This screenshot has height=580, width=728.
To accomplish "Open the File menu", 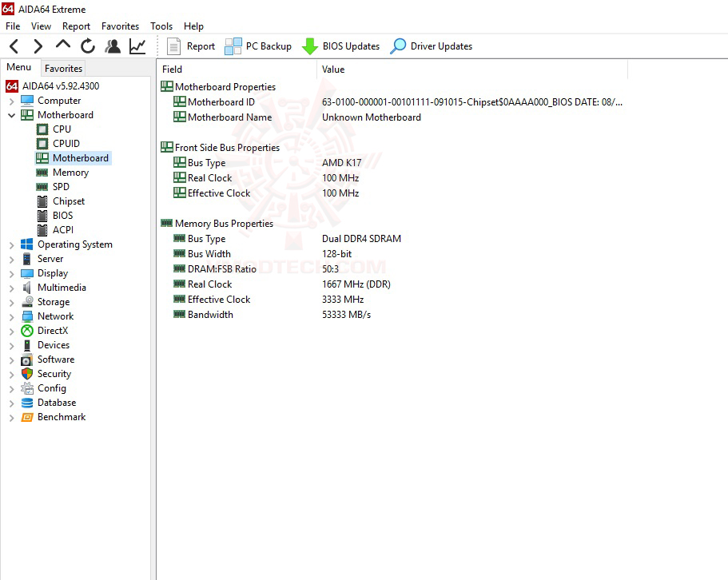I will click(x=13, y=26).
